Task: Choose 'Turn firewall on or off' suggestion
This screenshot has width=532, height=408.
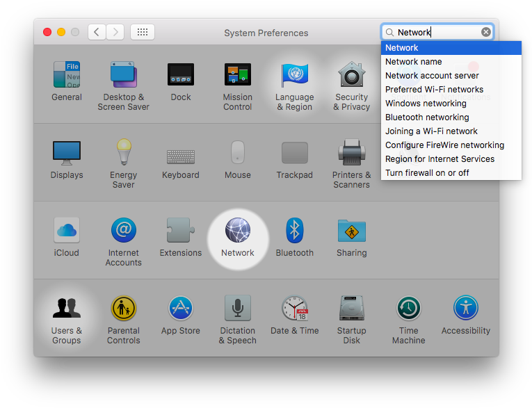Action: pos(427,173)
